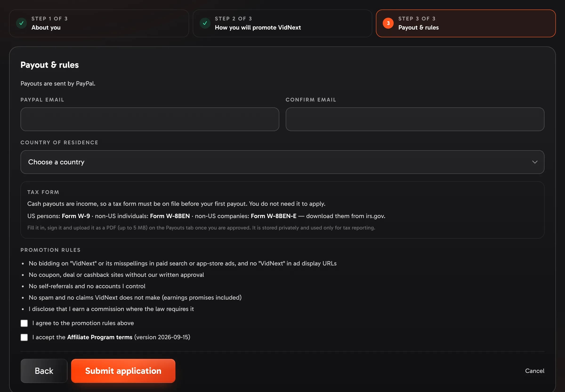Check I accept the Affiliate Program terms
The height and width of the screenshot is (392, 565).
(x=24, y=337)
